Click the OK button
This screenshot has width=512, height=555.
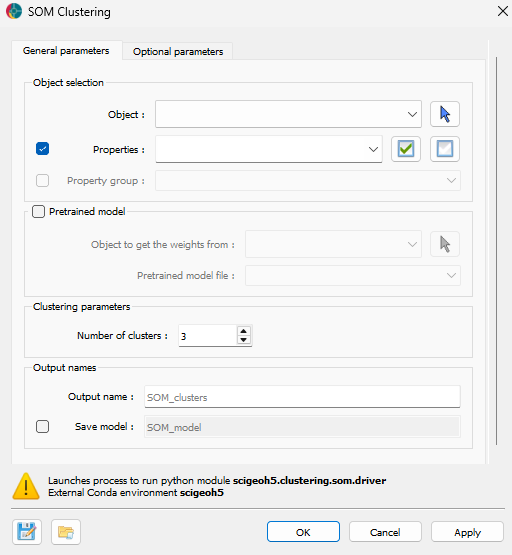tap(303, 532)
